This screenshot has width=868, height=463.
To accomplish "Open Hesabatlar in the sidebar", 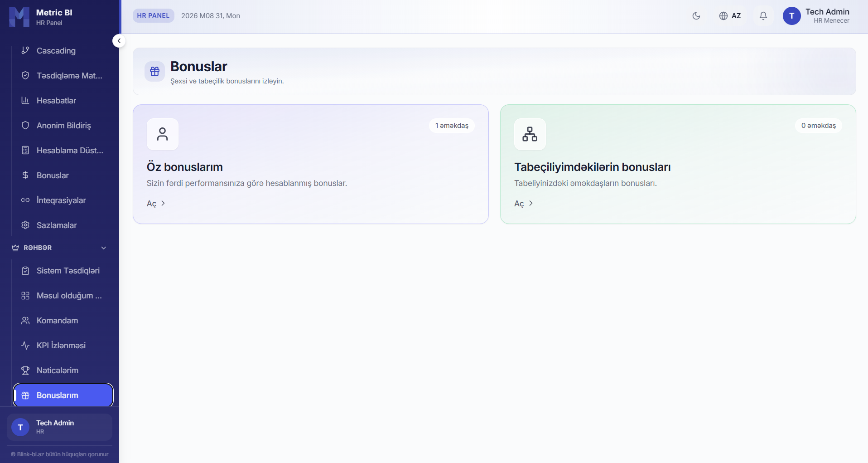I will 63,100.
